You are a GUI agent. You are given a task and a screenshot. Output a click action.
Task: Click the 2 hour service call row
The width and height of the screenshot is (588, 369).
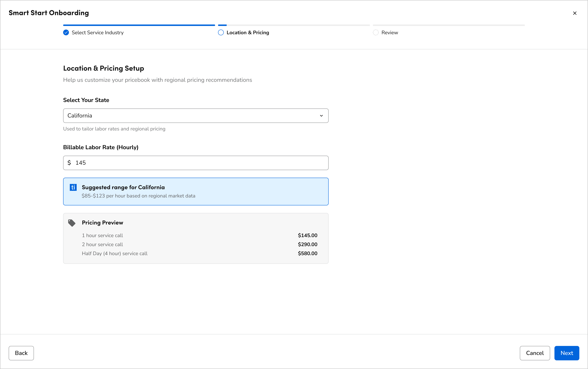tap(199, 244)
